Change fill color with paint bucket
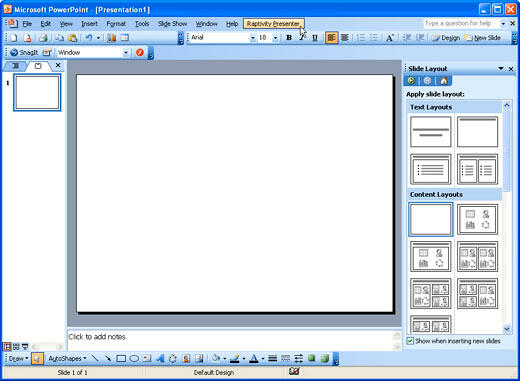This screenshot has height=381, width=520. coord(216,359)
